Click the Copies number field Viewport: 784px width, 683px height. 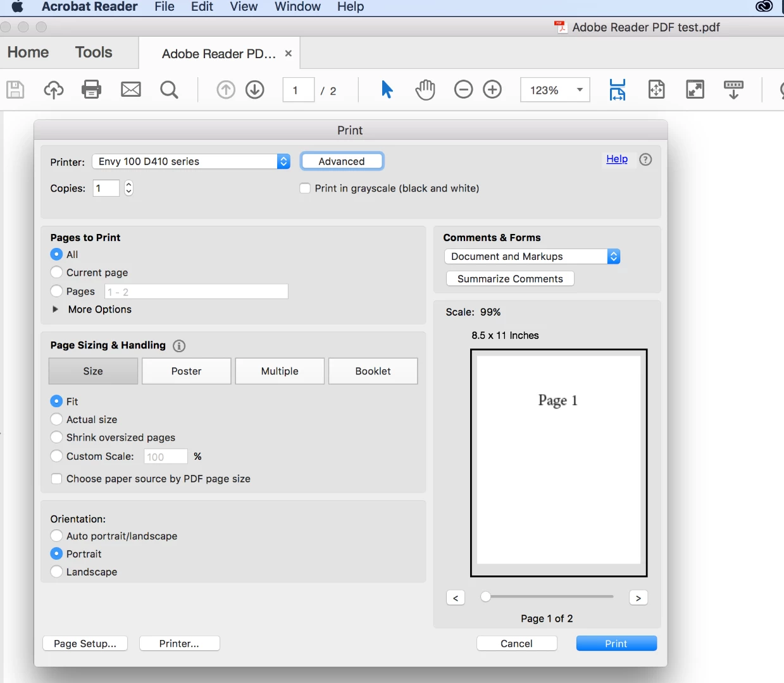106,188
